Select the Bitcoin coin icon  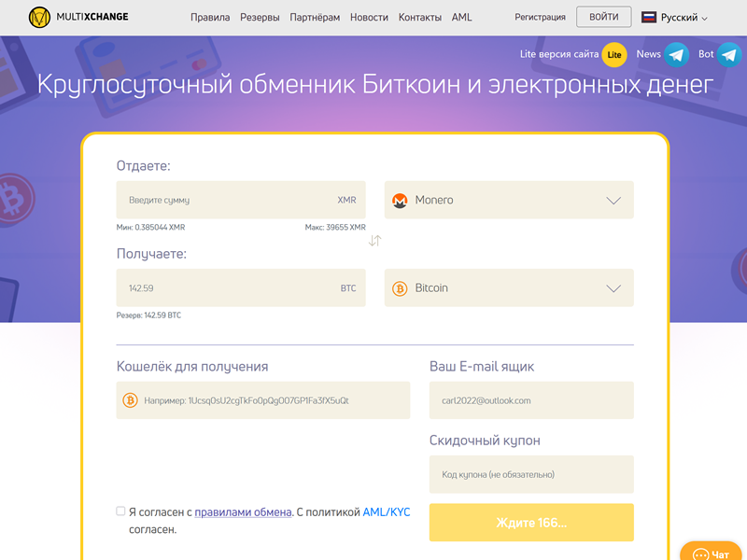point(401,287)
